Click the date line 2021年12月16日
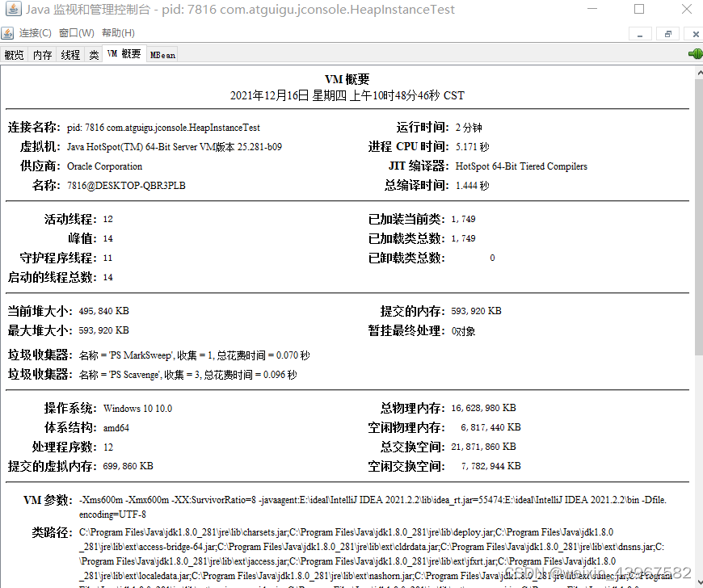 [x=347, y=95]
